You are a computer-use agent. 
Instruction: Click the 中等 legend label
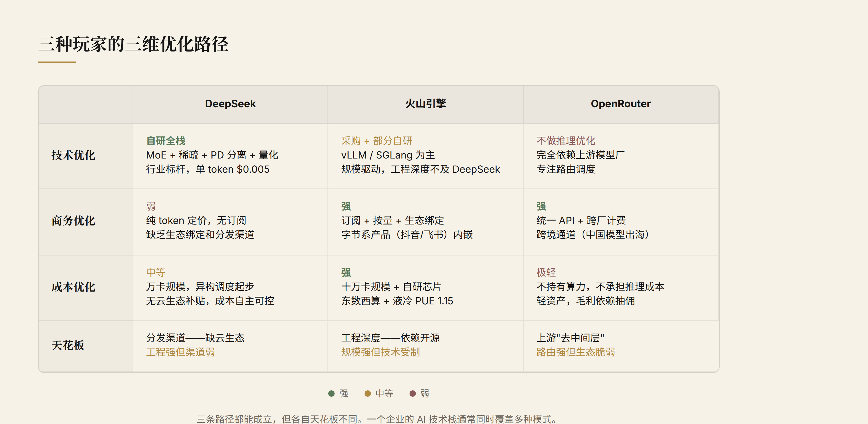(385, 393)
